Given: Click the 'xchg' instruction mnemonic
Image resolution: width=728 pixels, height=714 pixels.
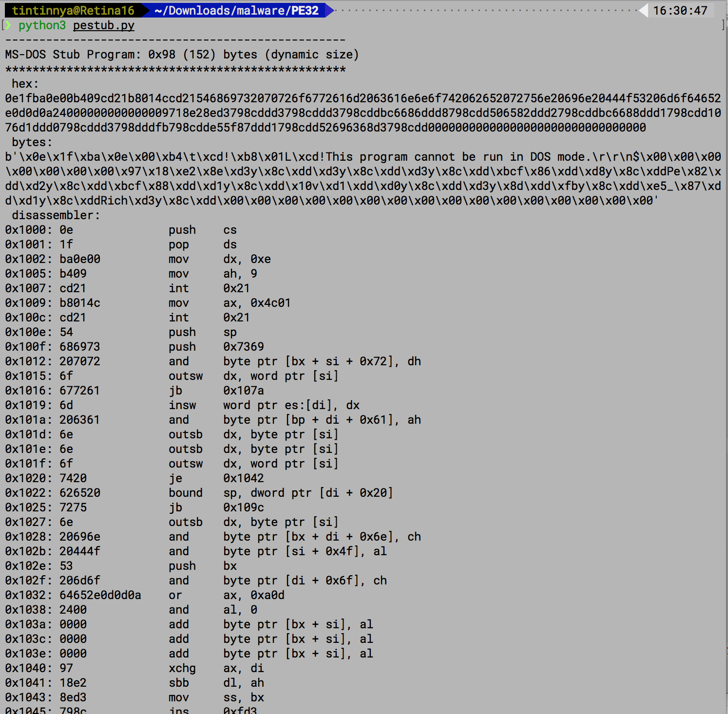Looking at the screenshot, I should click(182, 668).
